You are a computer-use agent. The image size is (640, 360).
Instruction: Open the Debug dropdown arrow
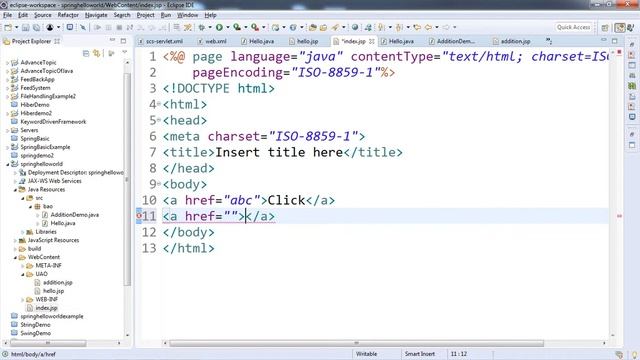coord(210,27)
